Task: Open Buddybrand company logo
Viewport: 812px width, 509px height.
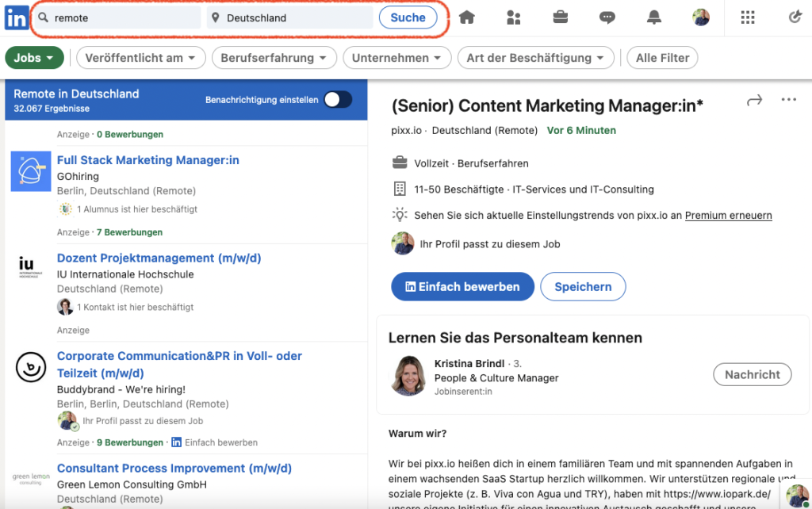Action: pyautogui.click(x=31, y=367)
